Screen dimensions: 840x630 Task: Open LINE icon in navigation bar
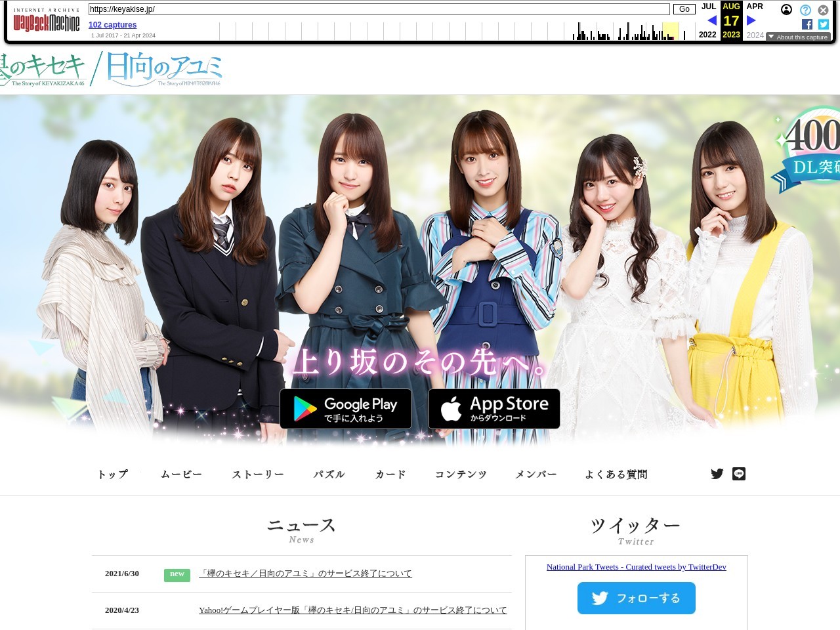[x=739, y=474]
